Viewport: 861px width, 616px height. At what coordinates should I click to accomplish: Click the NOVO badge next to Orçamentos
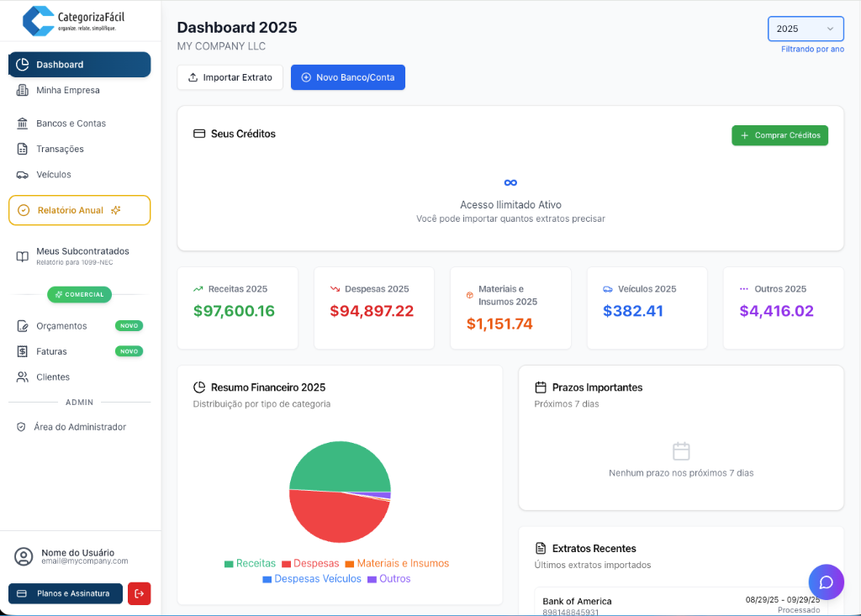(x=129, y=326)
